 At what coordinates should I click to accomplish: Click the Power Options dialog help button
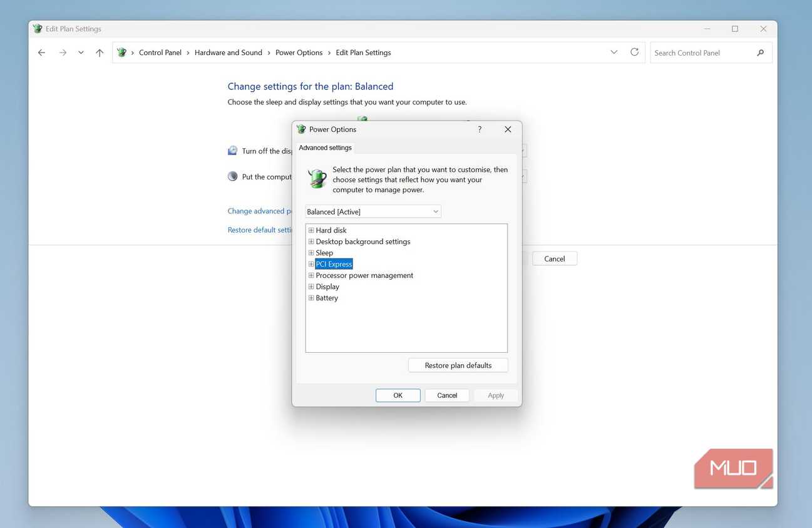coord(480,129)
